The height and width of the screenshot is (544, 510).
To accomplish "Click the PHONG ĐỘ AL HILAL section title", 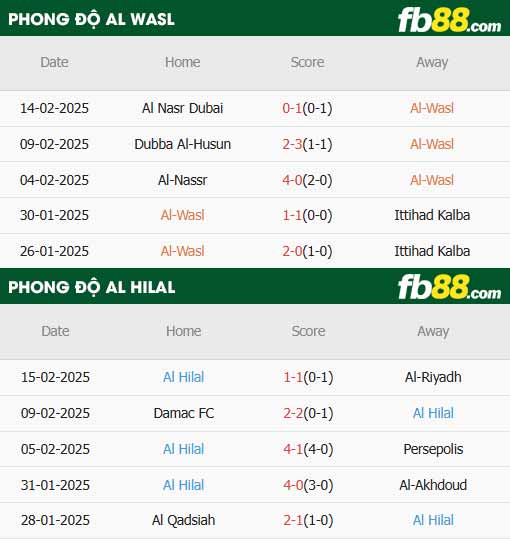I will point(92,288).
